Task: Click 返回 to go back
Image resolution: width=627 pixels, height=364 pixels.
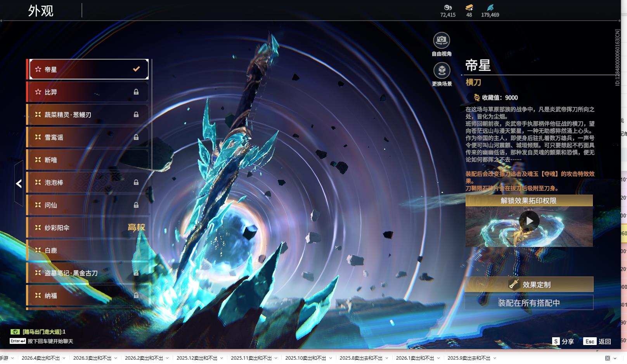Action: [x=605, y=341]
